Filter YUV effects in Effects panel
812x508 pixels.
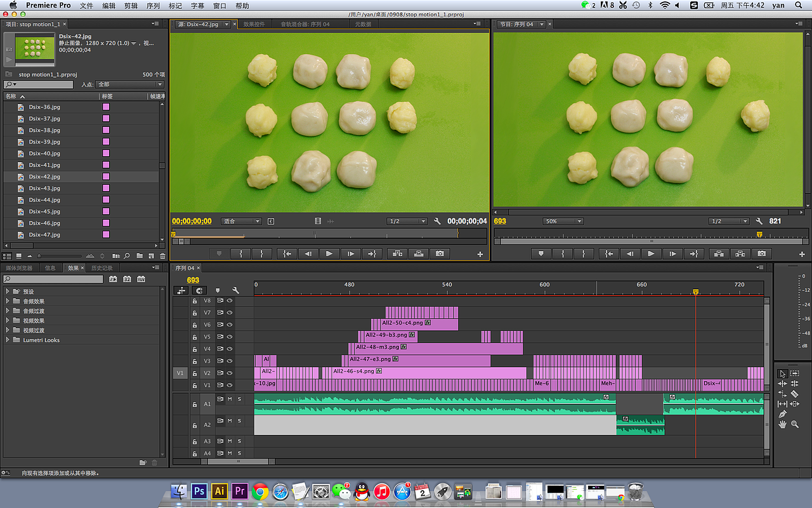tap(141, 279)
